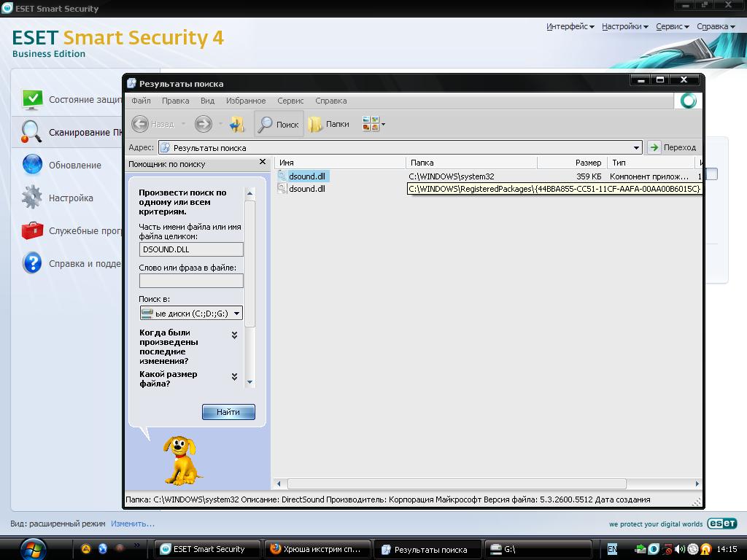The image size is (747, 560).
Task: Click the Изменить… link in ESET
Action: coord(133,524)
